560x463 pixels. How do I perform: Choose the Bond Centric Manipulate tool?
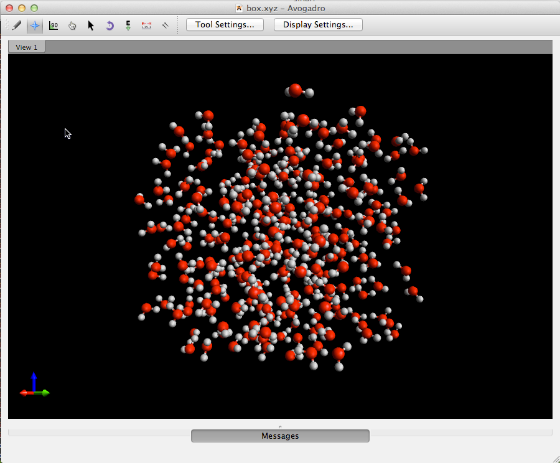pos(53,25)
